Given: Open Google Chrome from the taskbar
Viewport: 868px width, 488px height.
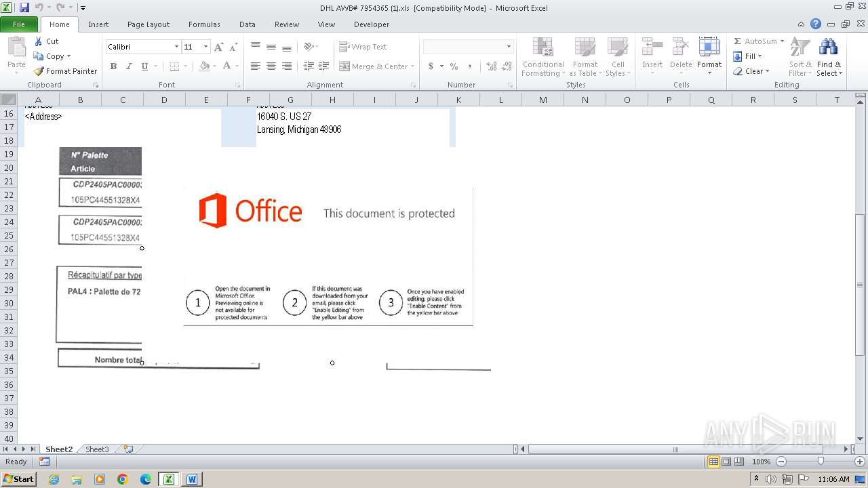Looking at the screenshot, I should (x=123, y=479).
